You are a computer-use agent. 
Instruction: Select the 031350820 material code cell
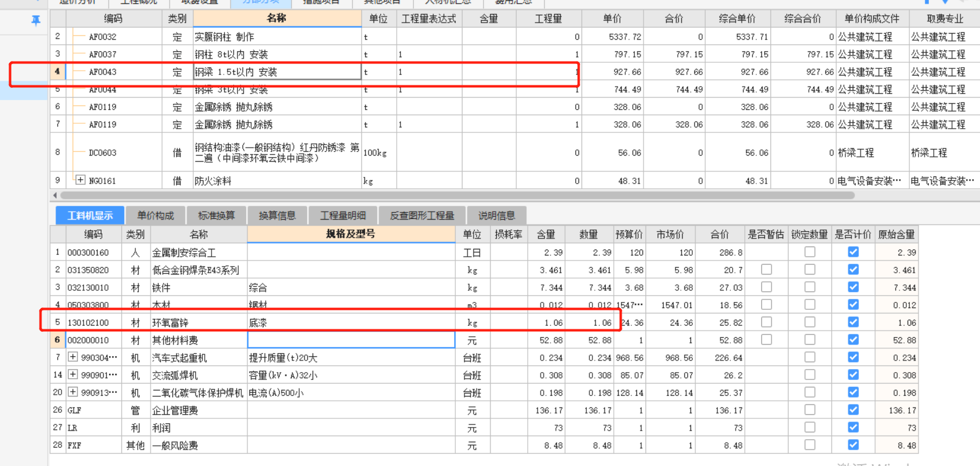click(94, 270)
